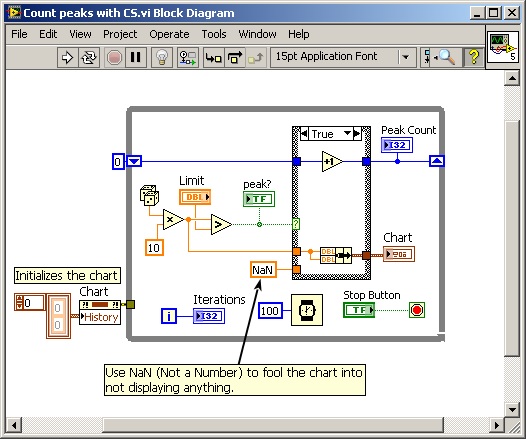
Task: Select next case using right arrow
Action: pyautogui.click(x=357, y=134)
